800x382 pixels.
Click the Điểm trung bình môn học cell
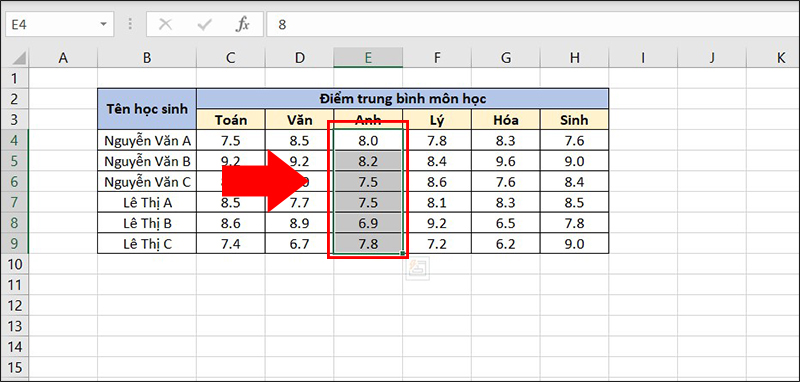pos(403,98)
